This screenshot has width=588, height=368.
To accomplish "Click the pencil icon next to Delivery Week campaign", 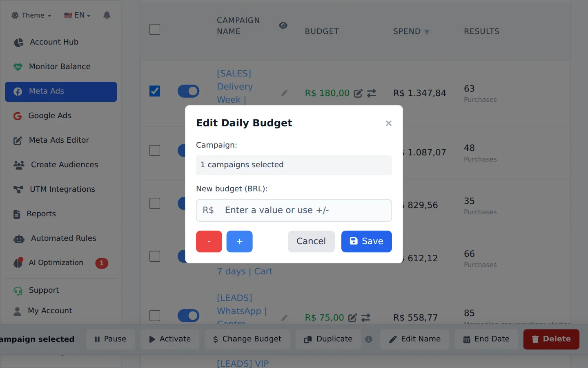I will pyautogui.click(x=284, y=93).
